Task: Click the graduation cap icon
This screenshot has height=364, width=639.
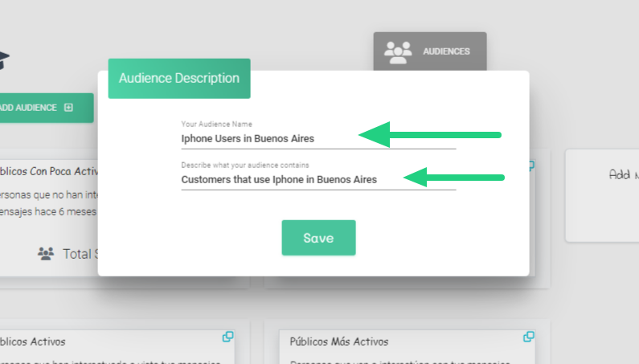Action: 4,60
